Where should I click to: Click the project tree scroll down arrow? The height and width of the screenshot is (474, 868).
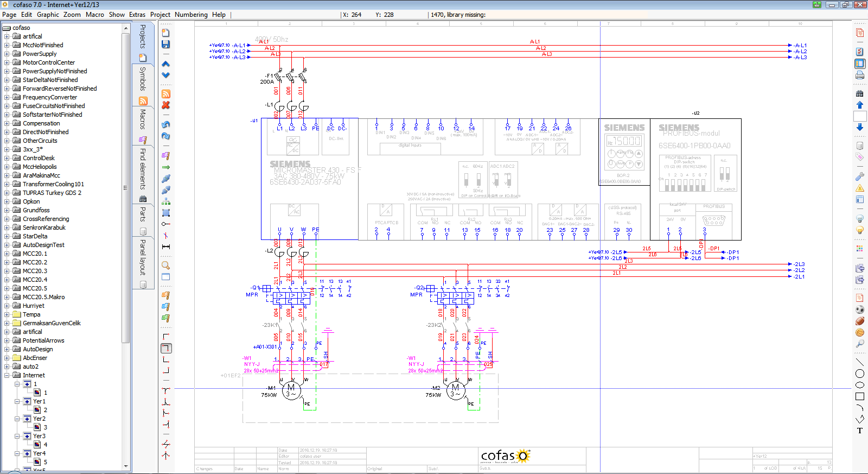tap(126, 466)
